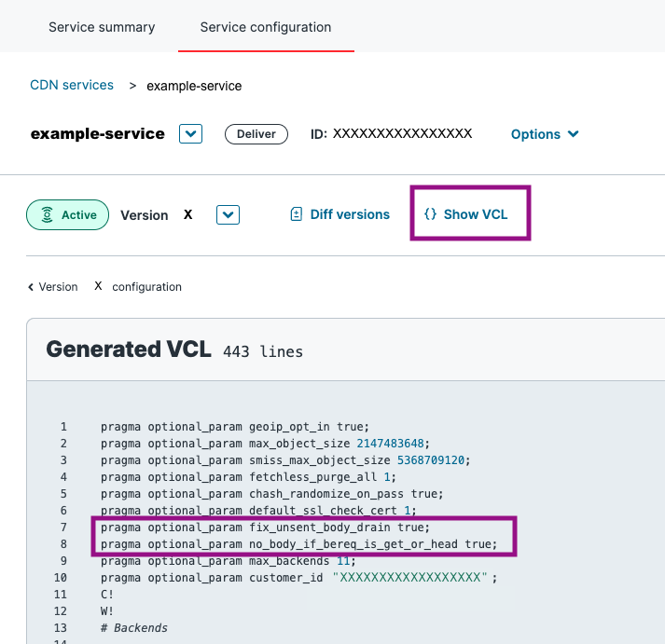Viewport: 665px width, 644px height.
Task: Expand the Version selector dropdown
Action: pos(228,215)
